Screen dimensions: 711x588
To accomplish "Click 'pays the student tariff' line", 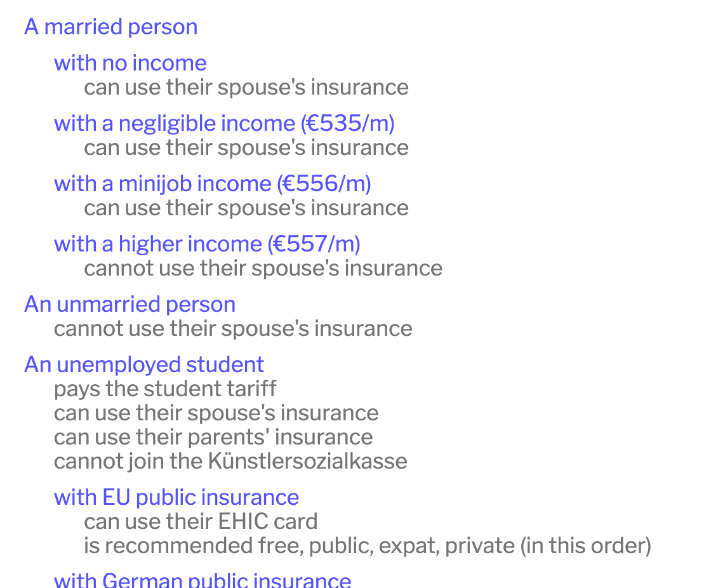I will 165,389.
